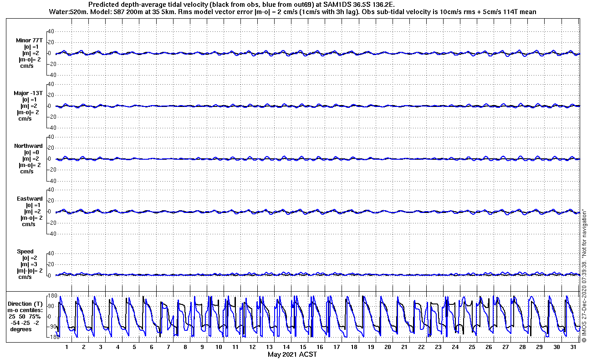Click the date label "19" on x-axis

tap(370, 347)
